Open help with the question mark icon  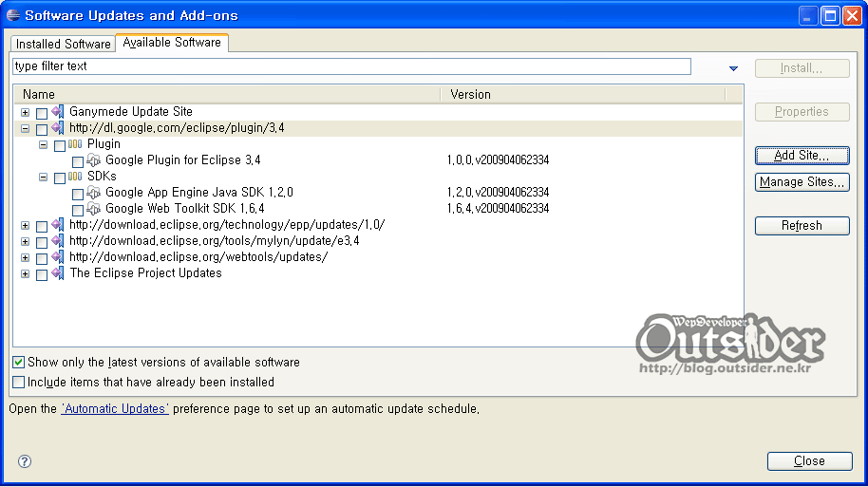[25, 461]
